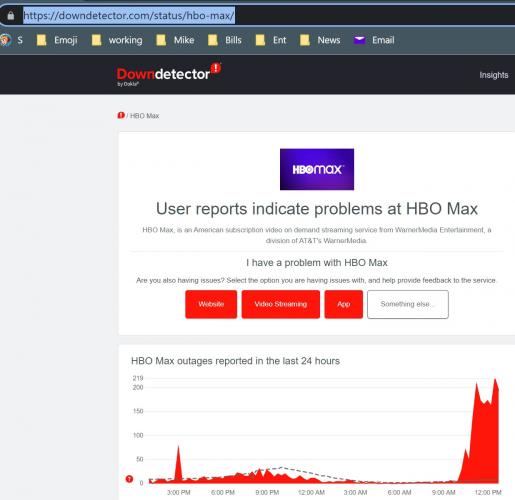Screen dimensions: 515x500
Task: Click the 12:00 AM axis label
Action: point(311,492)
